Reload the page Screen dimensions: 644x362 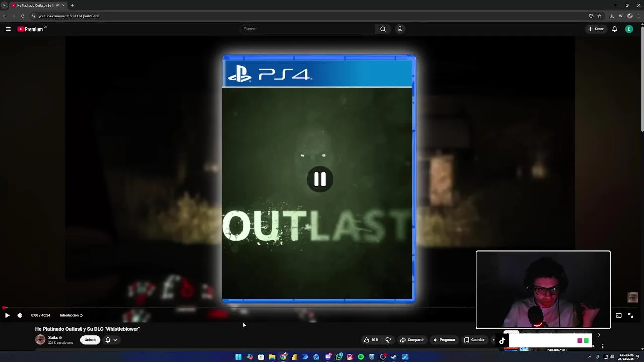(x=23, y=16)
